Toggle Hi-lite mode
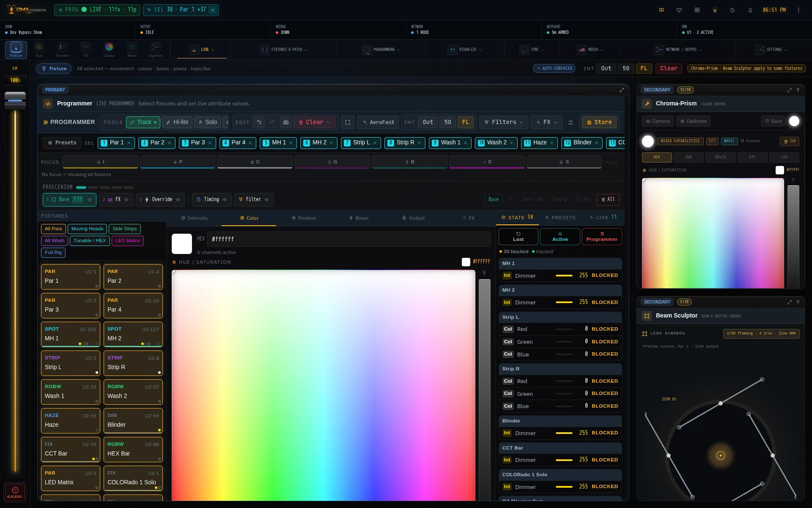 pos(177,122)
